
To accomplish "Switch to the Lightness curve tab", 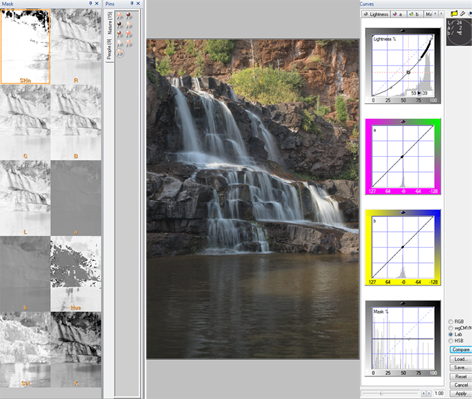I will pos(376,14).
